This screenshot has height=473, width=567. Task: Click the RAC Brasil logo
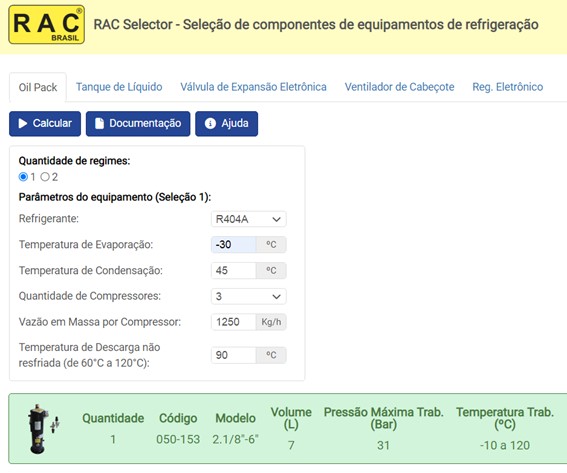[x=47, y=25]
